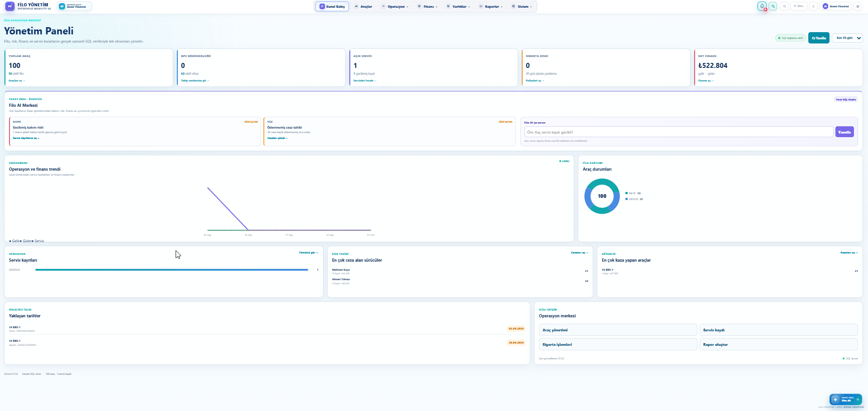
Task: Click the AI sparkle icon in header
Action: [x=773, y=6]
